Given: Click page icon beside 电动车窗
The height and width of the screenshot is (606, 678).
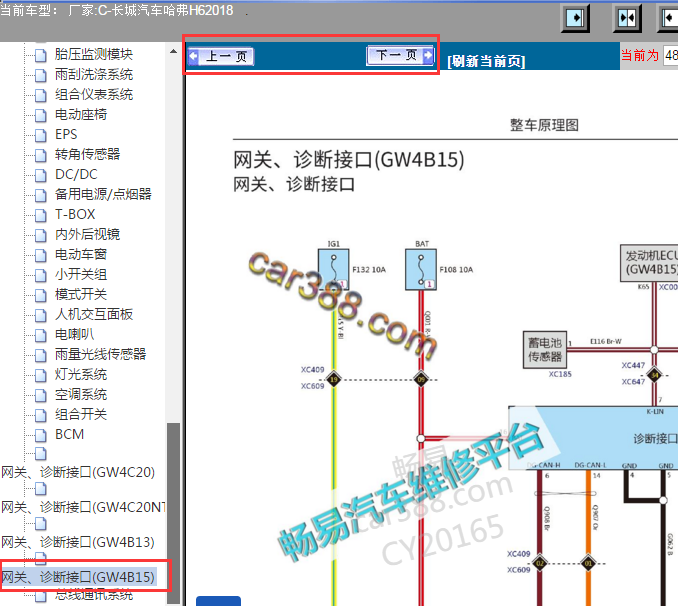Looking at the screenshot, I should tap(41, 255).
